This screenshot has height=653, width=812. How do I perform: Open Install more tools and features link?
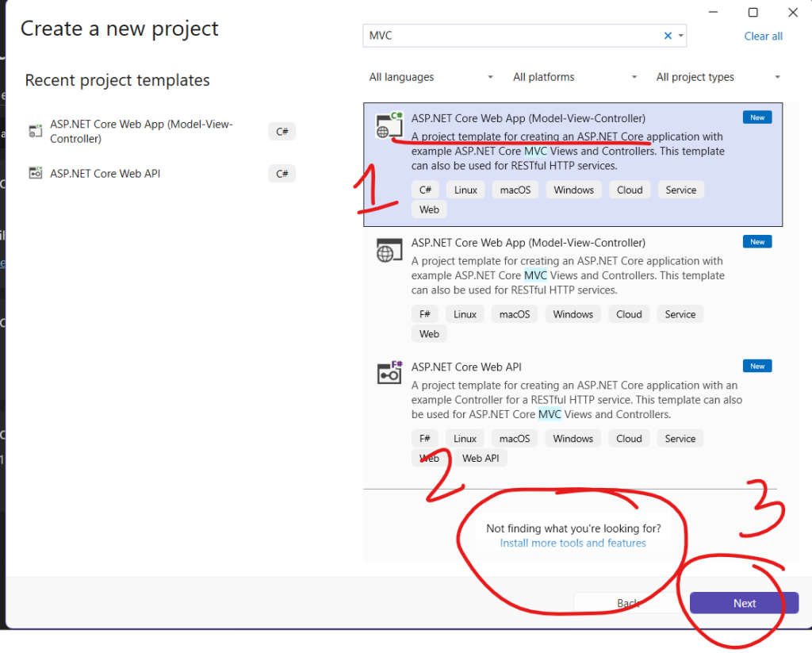coord(573,544)
